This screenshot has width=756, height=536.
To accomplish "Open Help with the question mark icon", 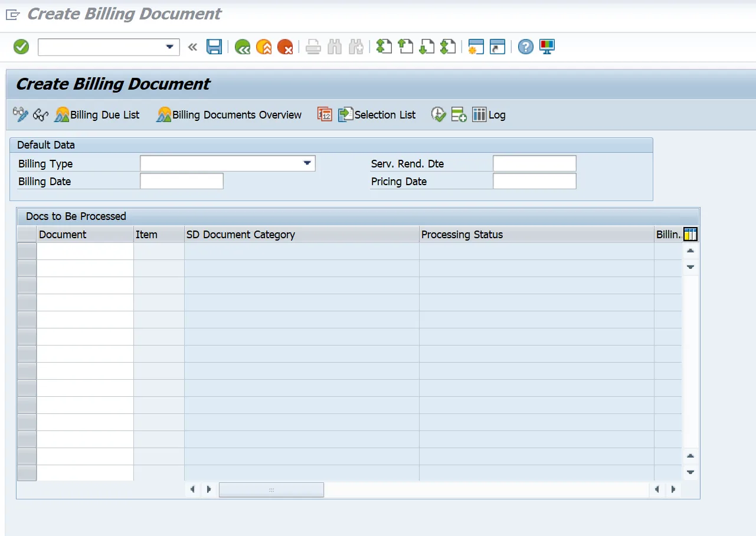I will [525, 47].
